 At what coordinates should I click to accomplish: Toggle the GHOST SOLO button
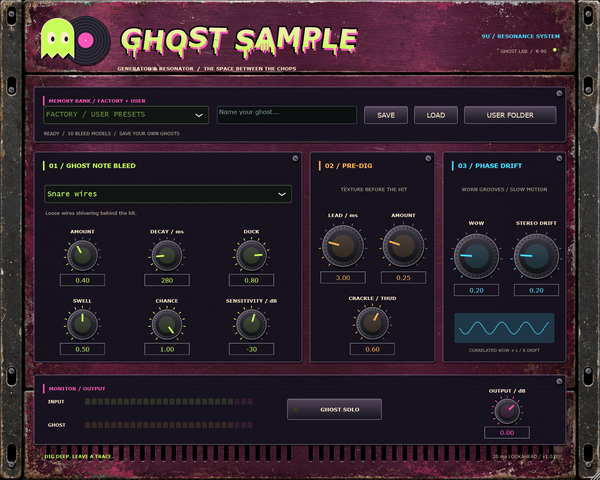coord(334,409)
